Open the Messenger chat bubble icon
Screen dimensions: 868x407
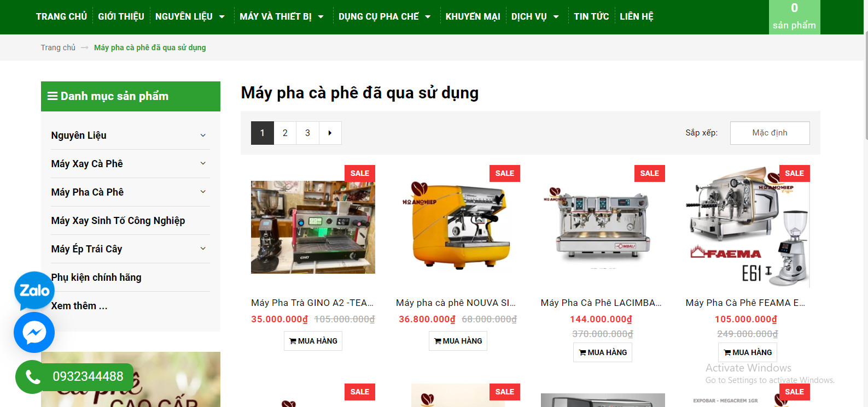34,332
